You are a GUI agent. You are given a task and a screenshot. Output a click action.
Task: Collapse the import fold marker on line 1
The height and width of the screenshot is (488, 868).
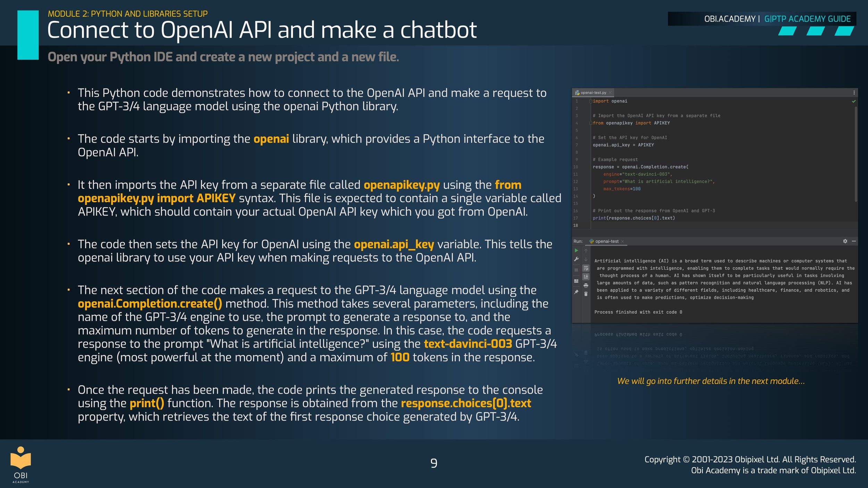(590, 101)
